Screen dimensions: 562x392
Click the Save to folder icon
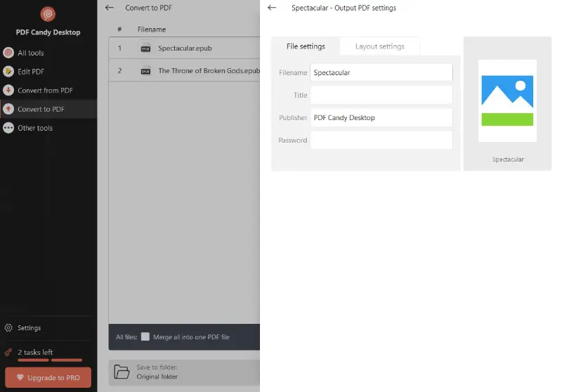(x=122, y=372)
